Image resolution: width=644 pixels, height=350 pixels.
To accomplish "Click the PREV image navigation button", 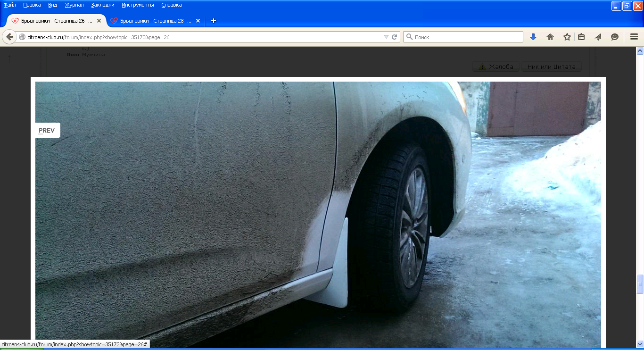I will pos(47,130).
